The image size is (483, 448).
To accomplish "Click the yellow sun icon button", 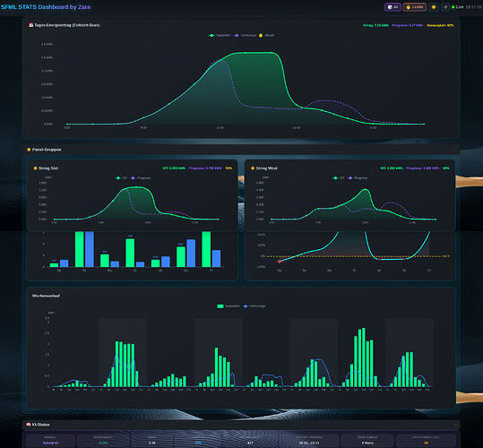I will tap(434, 7).
